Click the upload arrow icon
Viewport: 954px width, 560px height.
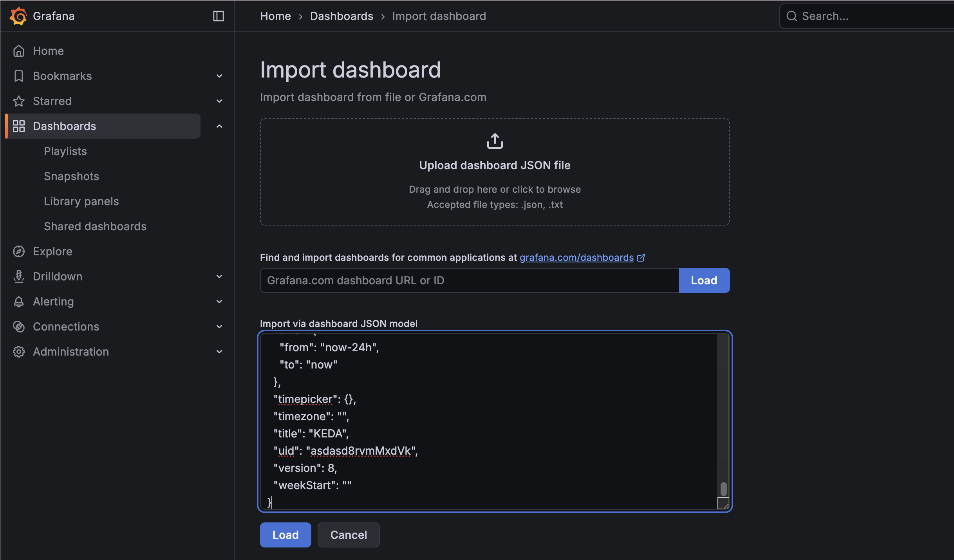coord(495,141)
